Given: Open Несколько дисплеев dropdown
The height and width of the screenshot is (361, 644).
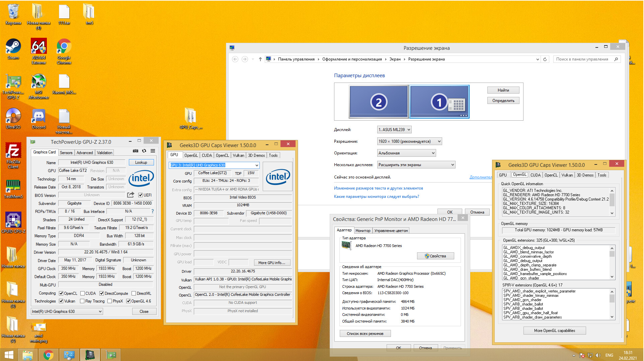Looking at the screenshot, I should 416,165.
